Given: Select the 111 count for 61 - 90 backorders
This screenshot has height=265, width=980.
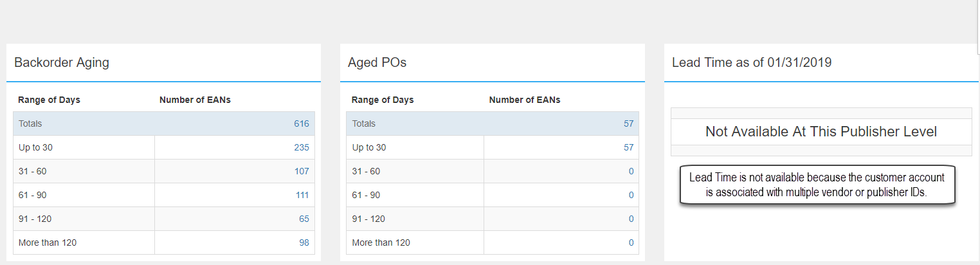Looking at the screenshot, I should coord(302,195).
